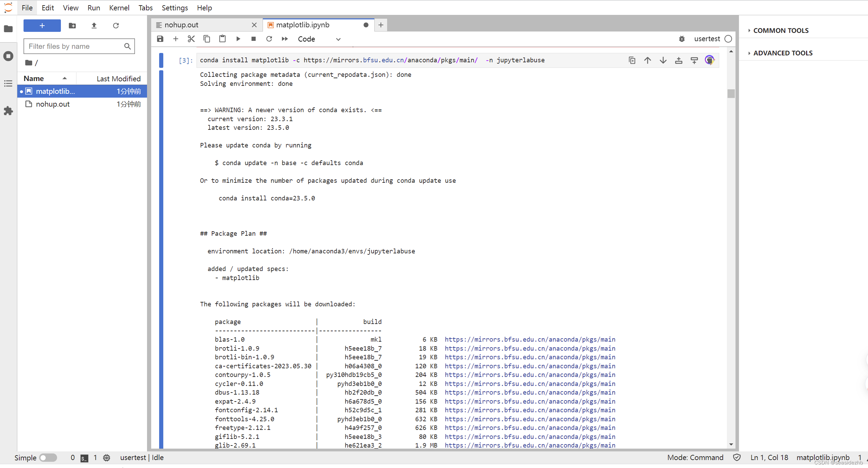The image size is (868, 468).
Task: Click the trusted notebook shield icon
Action: 737,458
